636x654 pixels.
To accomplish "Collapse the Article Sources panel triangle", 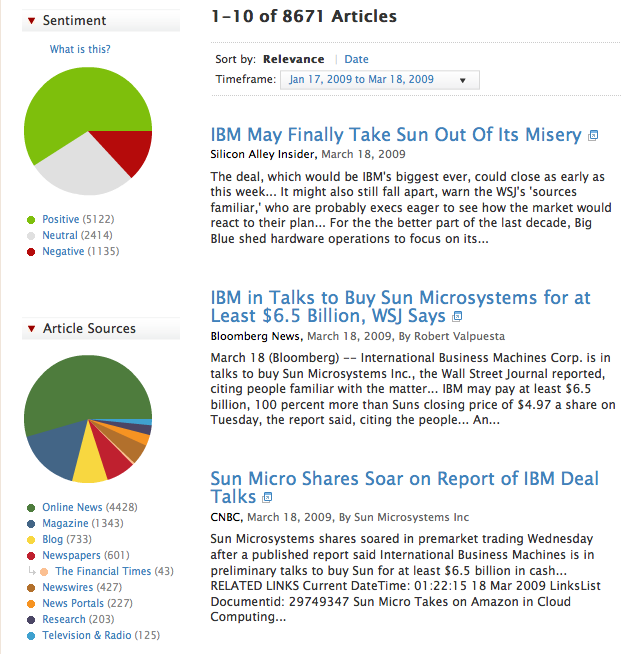I will click(x=32, y=329).
